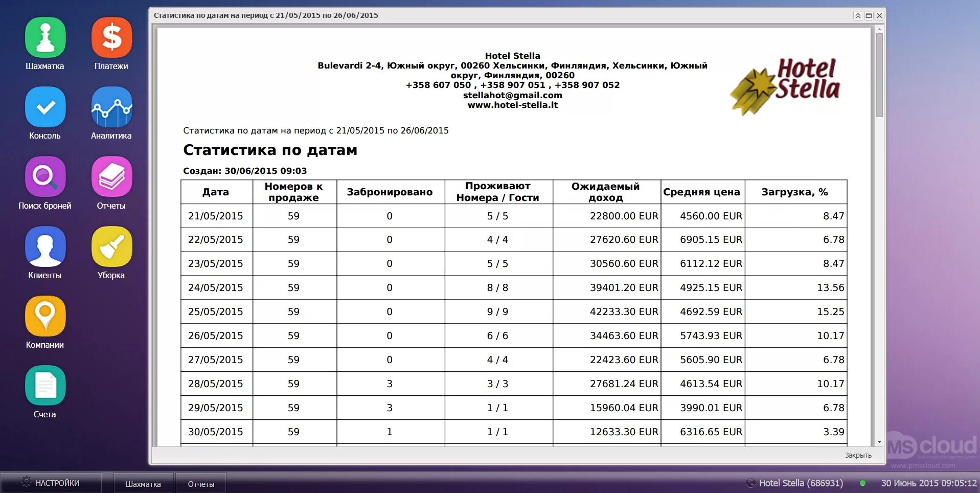980x493 pixels.
Task: Open the Шахматка module icon
Action: (x=45, y=37)
